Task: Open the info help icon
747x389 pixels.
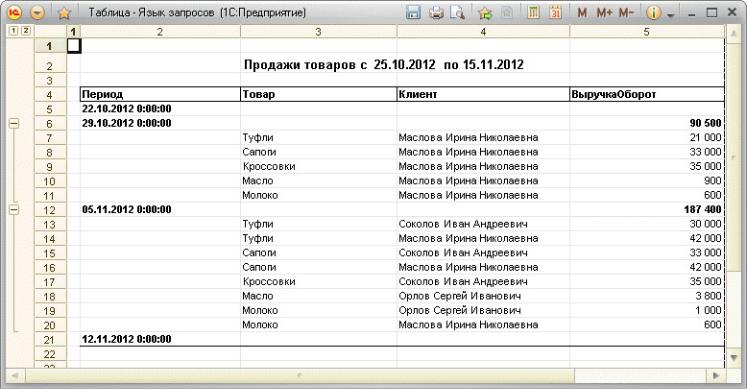Action: click(x=654, y=13)
